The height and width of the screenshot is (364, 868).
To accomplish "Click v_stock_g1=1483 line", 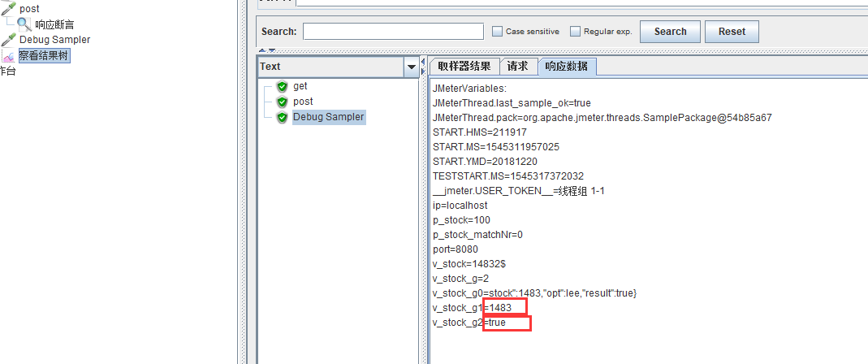I will click(x=473, y=307).
